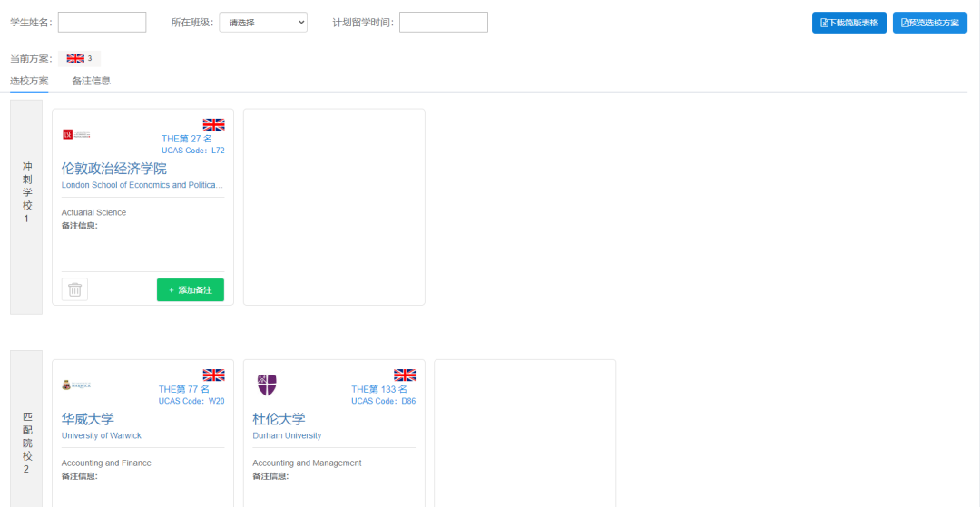Click the green 添加备注 button
The height and width of the screenshot is (507, 980).
tap(191, 289)
